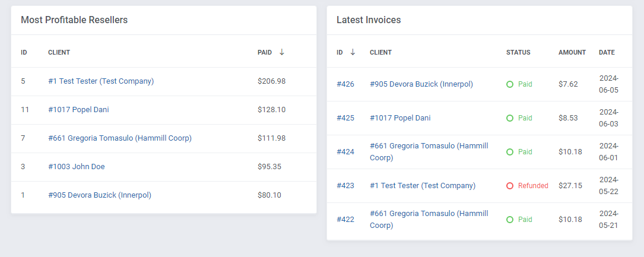Image resolution: width=644 pixels, height=257 pixels.
Task: Sort invoices by the ID arrow icon
Action: point(353,52)
